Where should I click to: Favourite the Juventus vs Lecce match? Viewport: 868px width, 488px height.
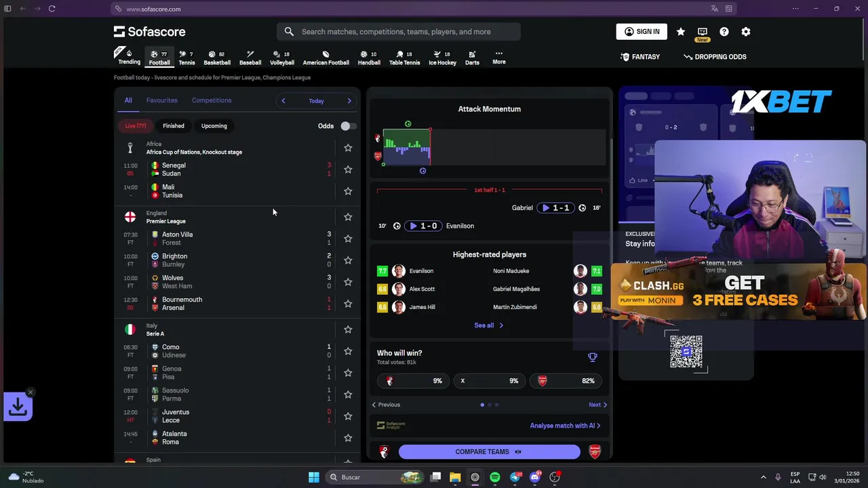[348, 416]
